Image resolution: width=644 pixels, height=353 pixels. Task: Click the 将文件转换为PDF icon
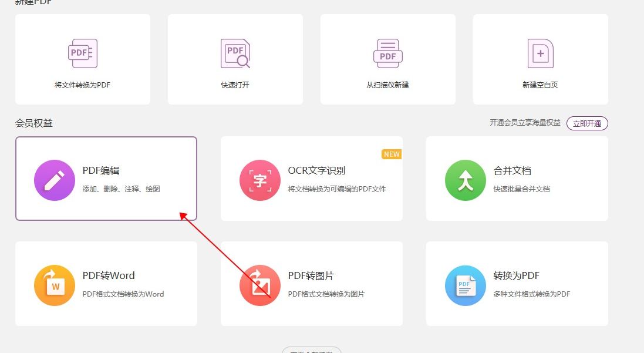coord(82,53)
